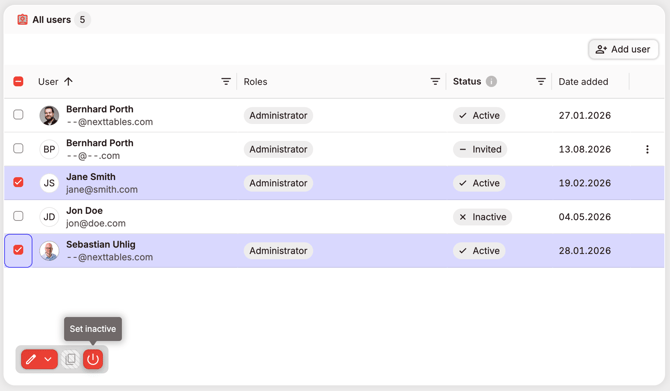Open the Status column filter icon

(541, 82)
